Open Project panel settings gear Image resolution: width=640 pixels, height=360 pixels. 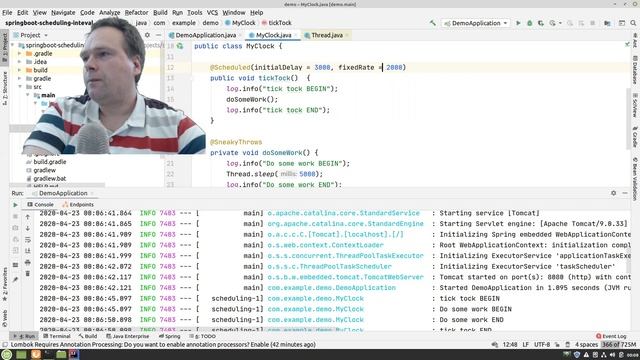(147, 35)
